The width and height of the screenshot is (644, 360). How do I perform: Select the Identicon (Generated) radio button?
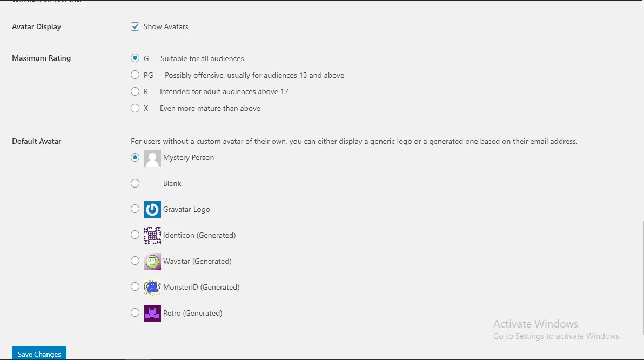[135, 235]
